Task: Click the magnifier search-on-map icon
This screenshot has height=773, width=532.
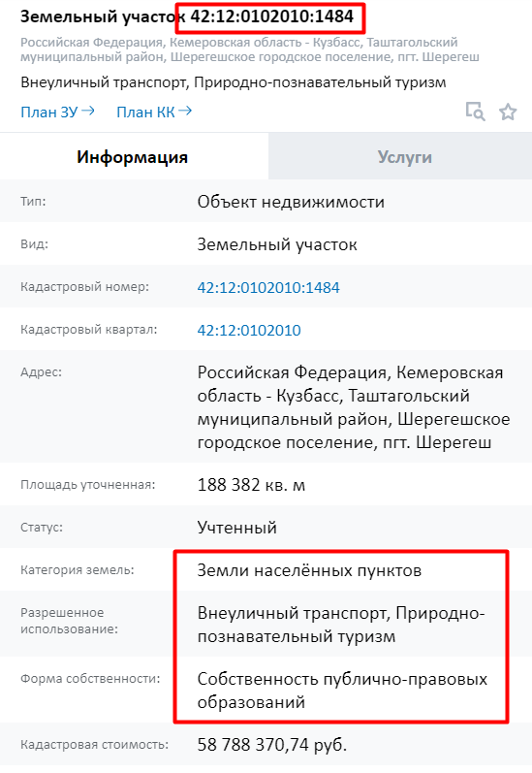Action: pos(476,112)
